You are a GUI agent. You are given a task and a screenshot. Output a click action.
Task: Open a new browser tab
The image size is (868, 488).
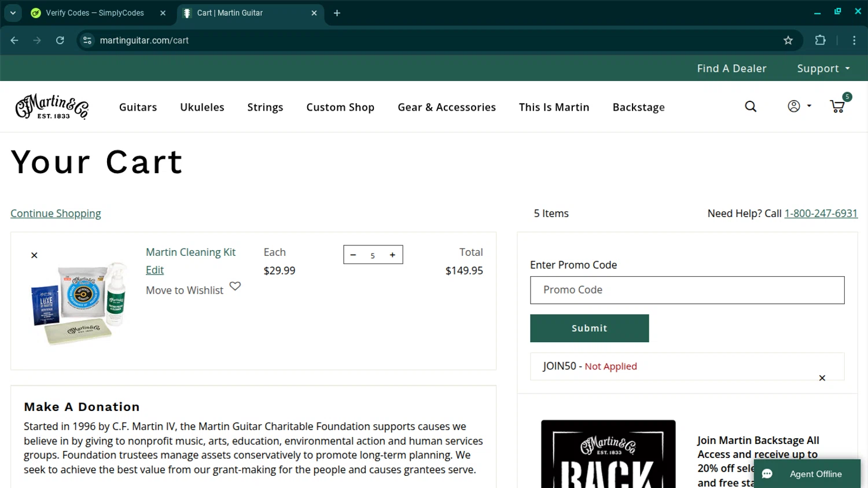(x=337, y=13)
